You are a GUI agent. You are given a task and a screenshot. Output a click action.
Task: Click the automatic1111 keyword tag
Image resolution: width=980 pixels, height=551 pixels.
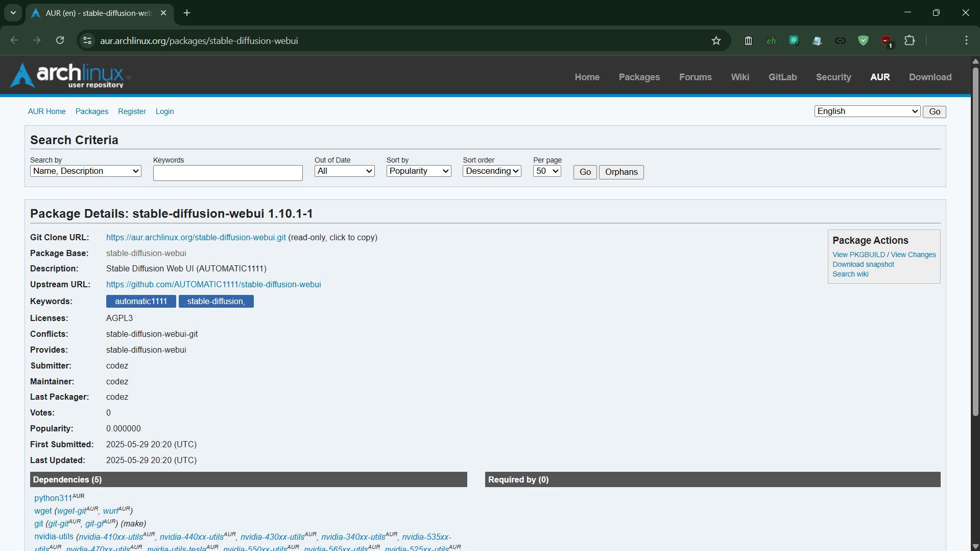pos(141,301)
